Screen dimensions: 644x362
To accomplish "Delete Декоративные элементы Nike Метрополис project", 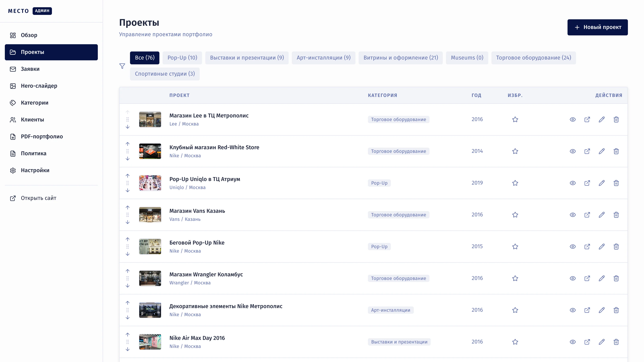I will (x=616, y=310).
